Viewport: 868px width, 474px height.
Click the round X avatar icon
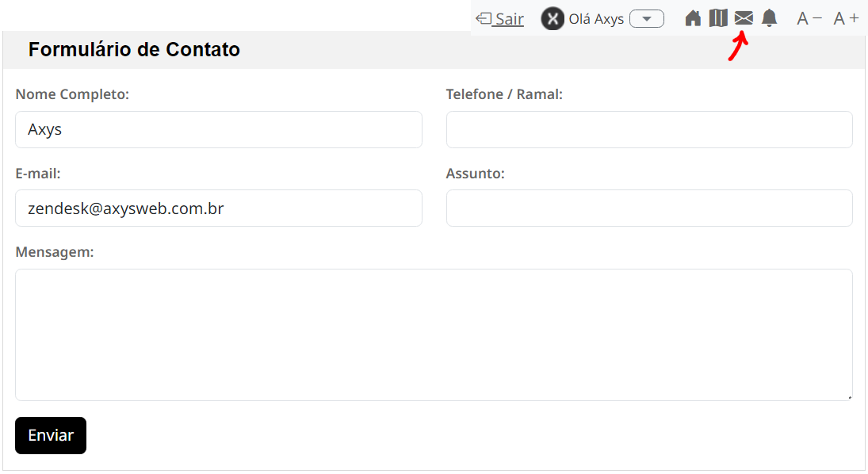(x=553, y=19)
